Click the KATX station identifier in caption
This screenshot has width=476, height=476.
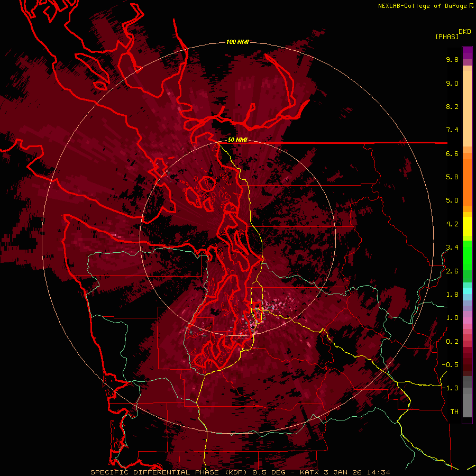tap(309, 472)
